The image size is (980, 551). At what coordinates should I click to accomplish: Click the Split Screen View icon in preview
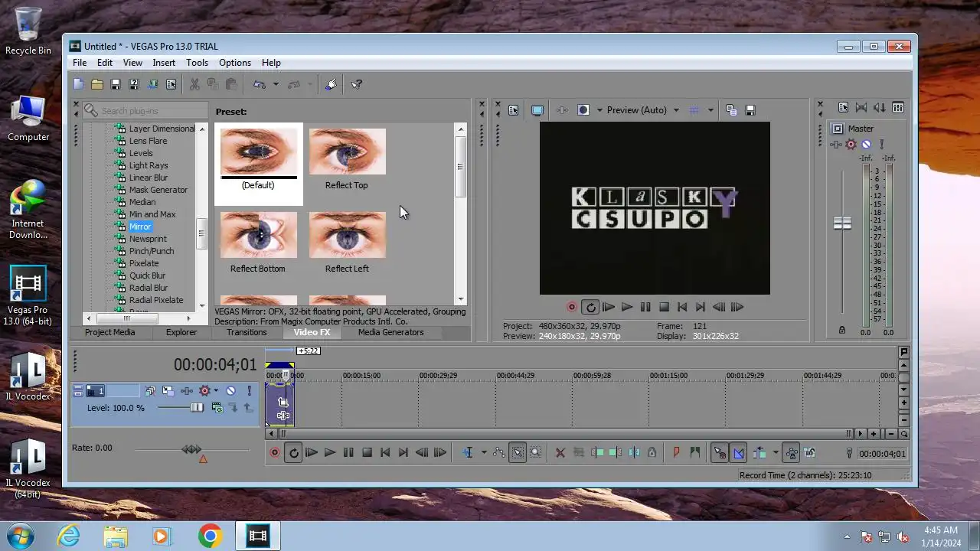[x=583, y=110]
